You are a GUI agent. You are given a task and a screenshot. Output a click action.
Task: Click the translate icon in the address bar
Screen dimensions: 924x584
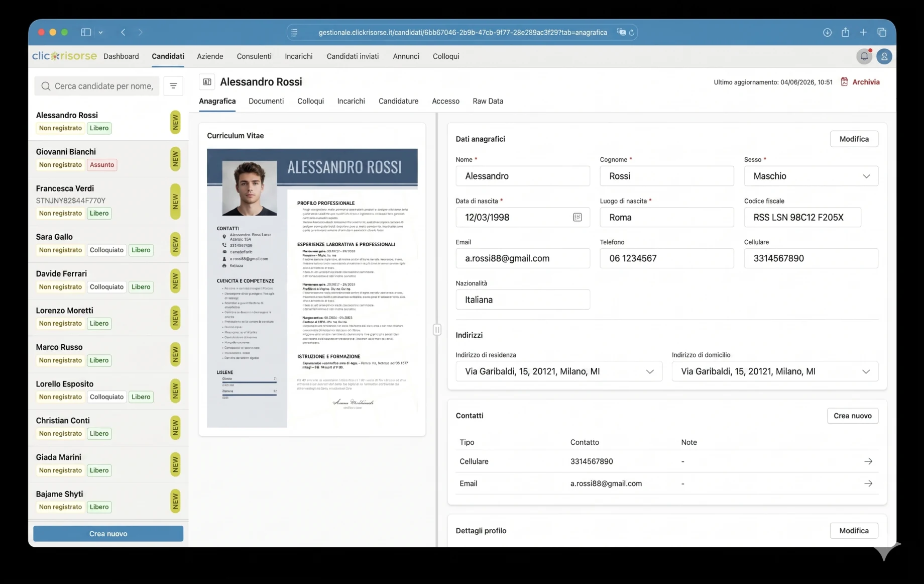(621, 32)
